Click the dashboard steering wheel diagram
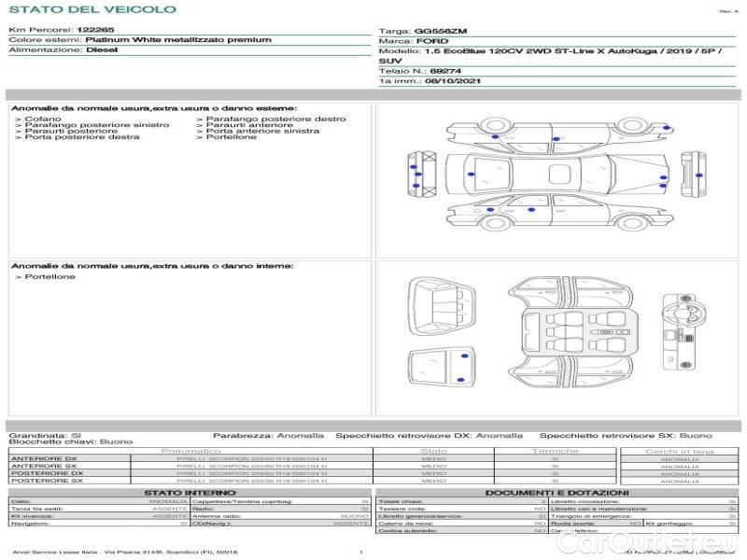 pyautogui.click(x=678, y=330)
